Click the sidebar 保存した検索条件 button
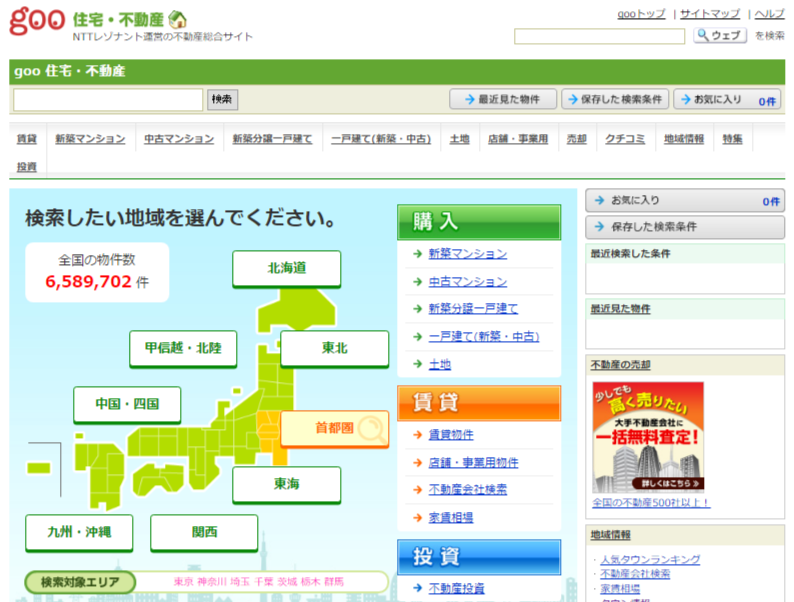 pyautogui.click(x=685, y=227)
